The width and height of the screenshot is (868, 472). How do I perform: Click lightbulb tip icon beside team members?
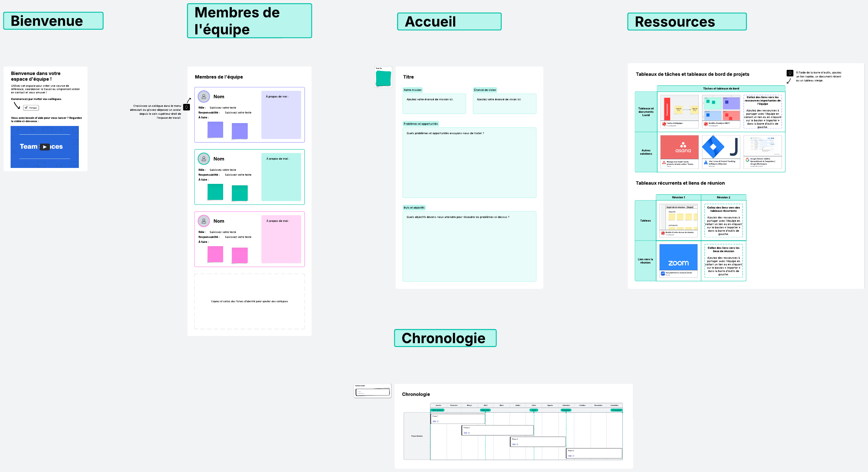click(187, 107)
